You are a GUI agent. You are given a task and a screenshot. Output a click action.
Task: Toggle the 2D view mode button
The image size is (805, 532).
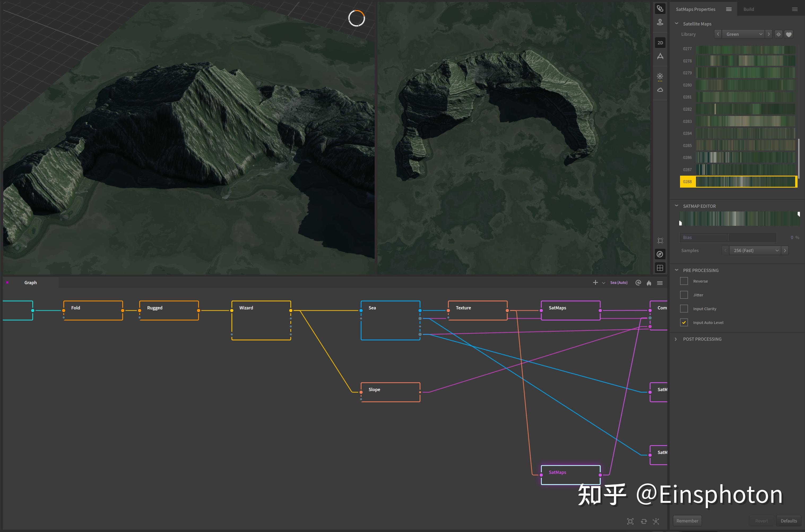pos(660,43)
